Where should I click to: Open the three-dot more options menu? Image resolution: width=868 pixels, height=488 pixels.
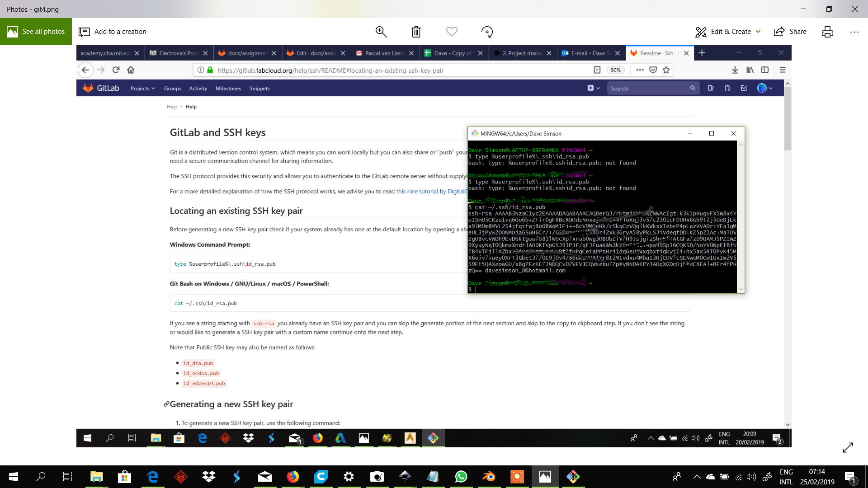tap(854, 32)
